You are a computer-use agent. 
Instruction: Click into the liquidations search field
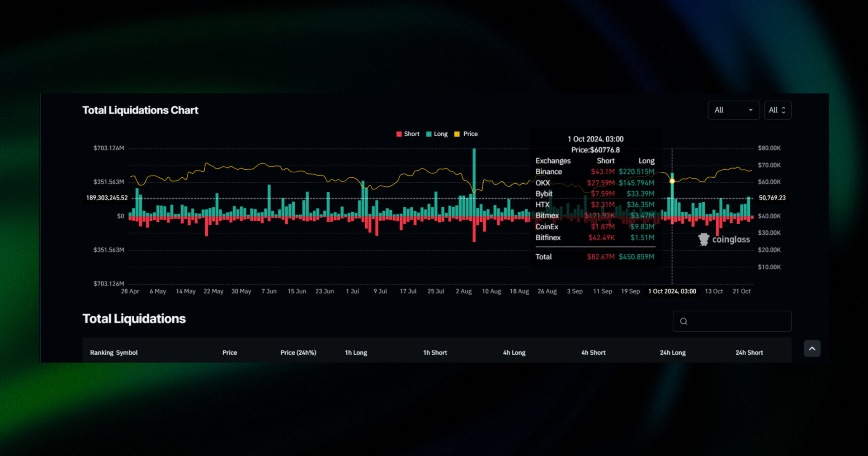click(737, 321)
